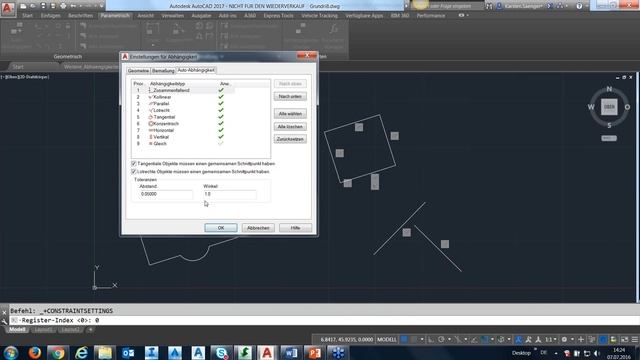This screenshot has width=640, height=360.
Task: Open Firefox from the Windows taskbar
Action: point(35,353)
